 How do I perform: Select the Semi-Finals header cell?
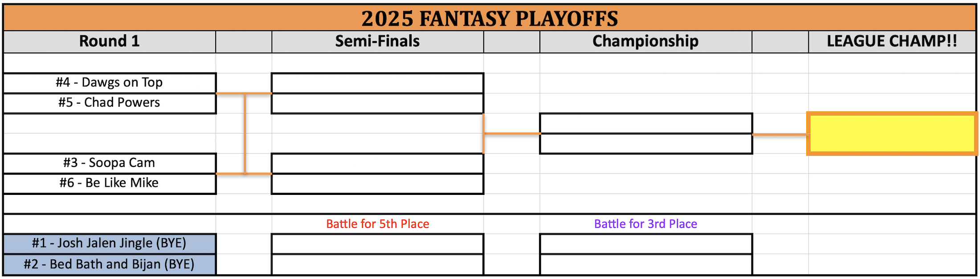click(377, 41)
